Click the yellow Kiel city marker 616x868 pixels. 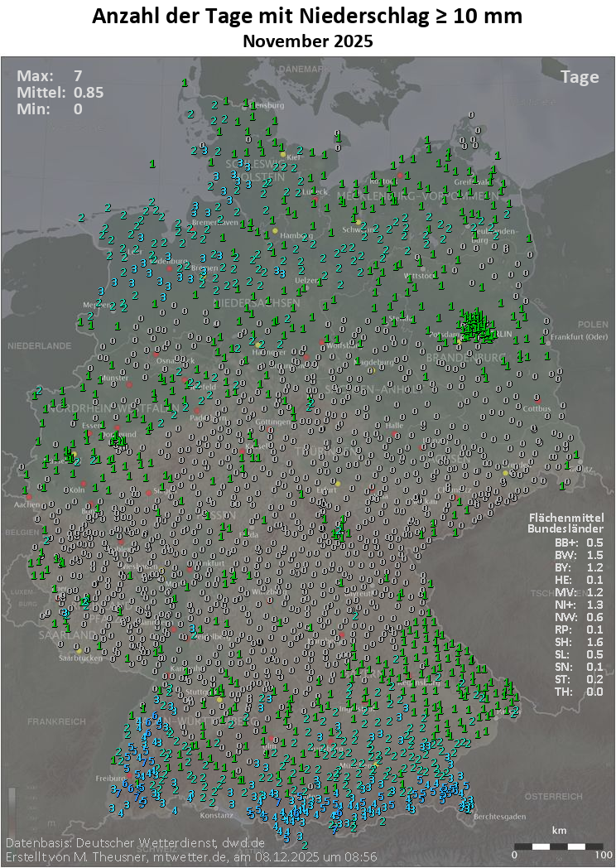(283, 154)
